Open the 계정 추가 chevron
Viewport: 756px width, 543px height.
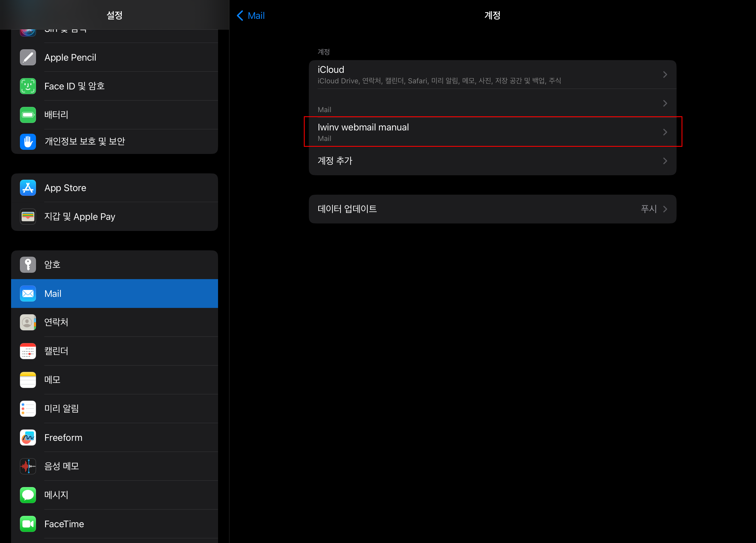[x=665, y=161]
